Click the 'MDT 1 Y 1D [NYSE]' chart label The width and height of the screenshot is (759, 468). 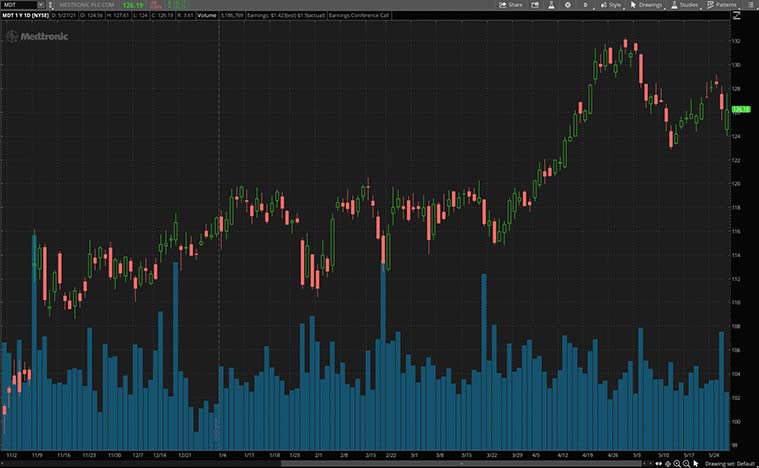(x=25, y=15)
